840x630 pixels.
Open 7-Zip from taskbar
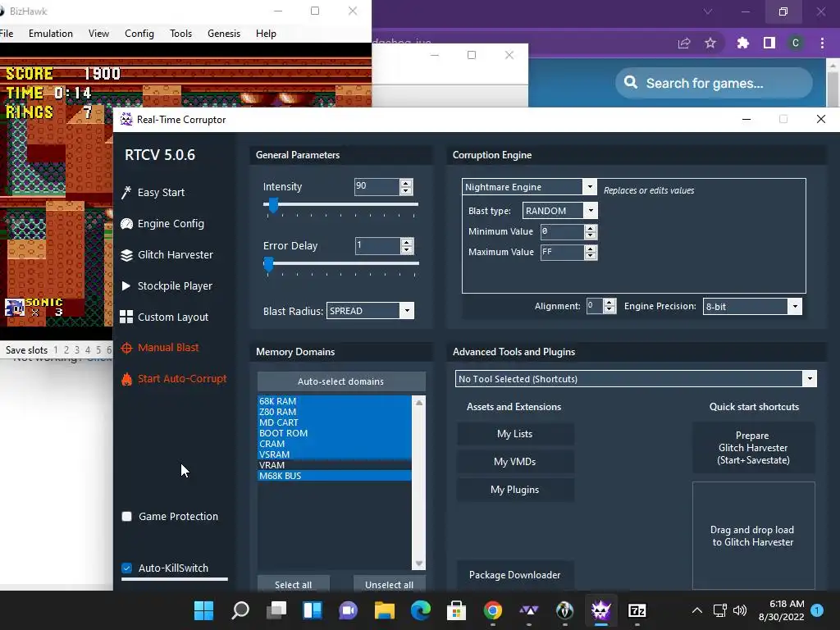[x=637, y=610]
